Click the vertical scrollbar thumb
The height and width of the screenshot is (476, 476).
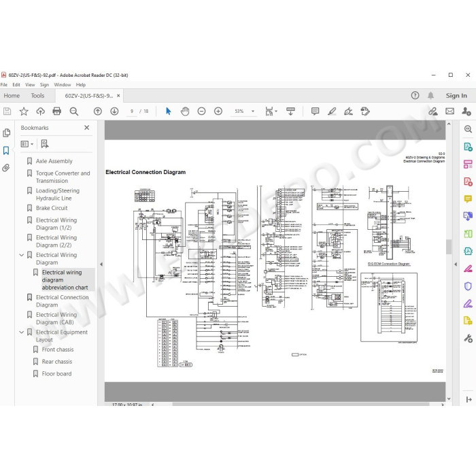coord(449,247)
